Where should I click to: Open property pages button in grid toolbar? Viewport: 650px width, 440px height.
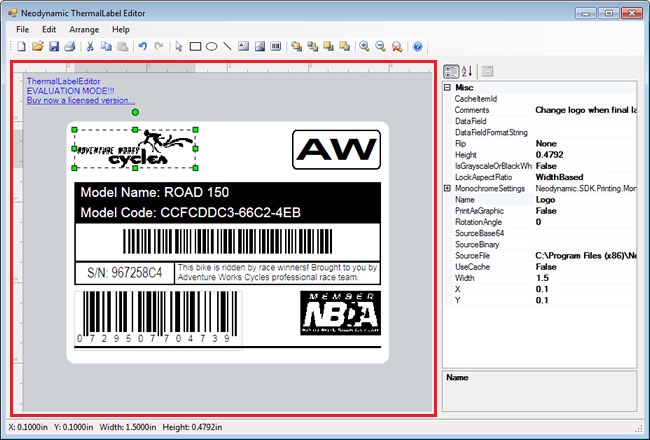pos(488,71)
